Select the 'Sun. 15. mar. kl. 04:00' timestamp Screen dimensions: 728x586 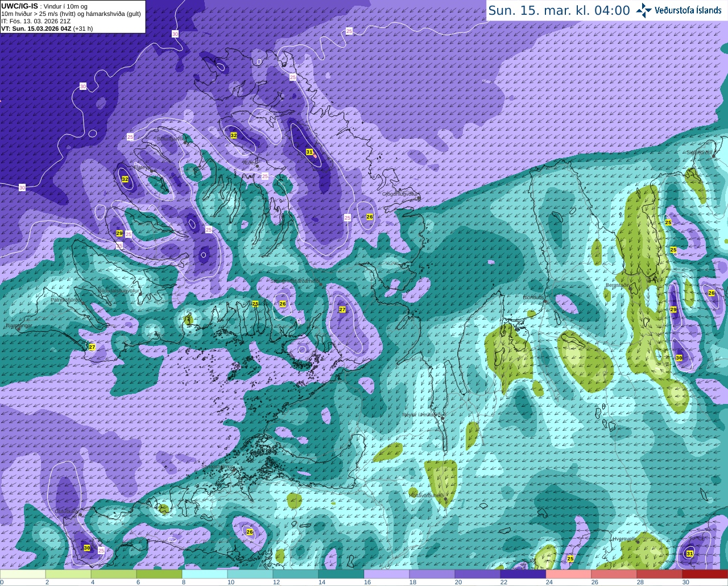click(x=559, y=10)
